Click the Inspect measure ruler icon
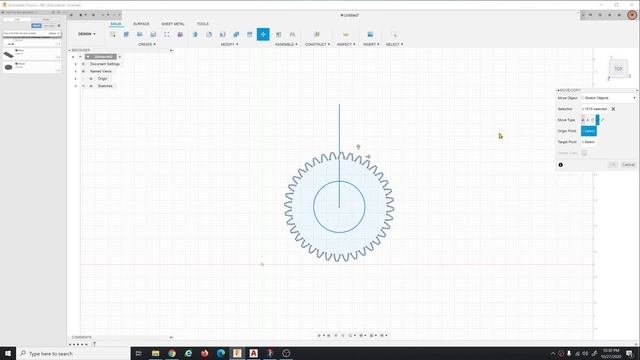Screen dimensions: 640x360 [x=346, y=35]
